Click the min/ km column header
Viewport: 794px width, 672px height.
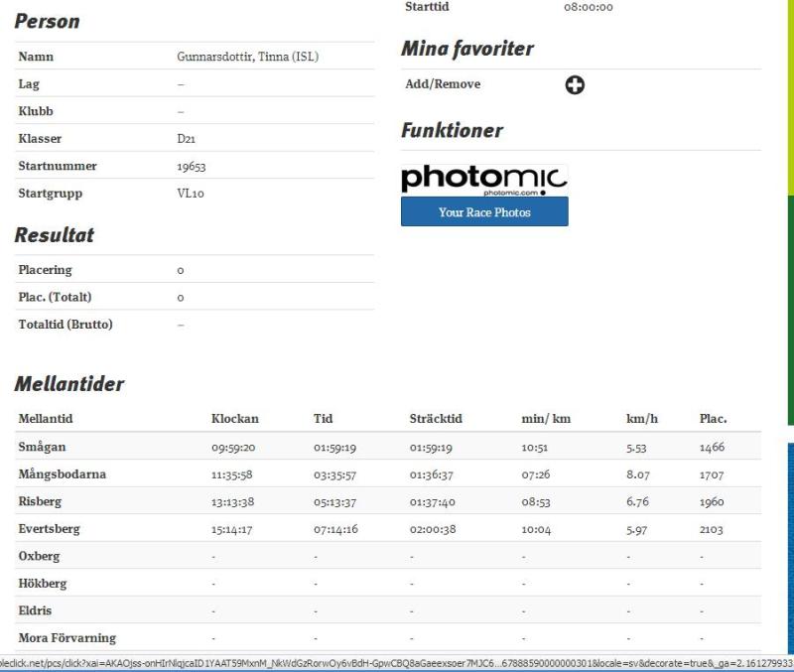pos(547,418)
